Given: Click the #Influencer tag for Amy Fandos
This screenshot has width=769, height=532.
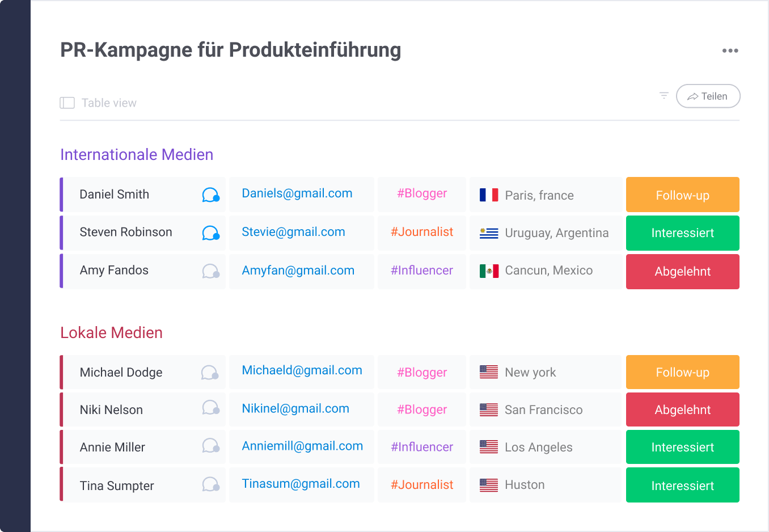Looking at the screenshot, I should tap(422, 271).
